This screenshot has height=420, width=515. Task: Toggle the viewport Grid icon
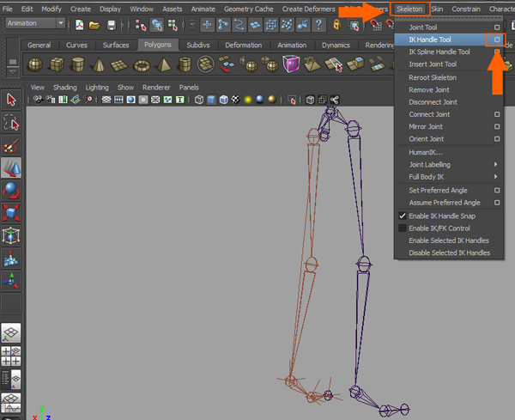click(x=106, y=100)
